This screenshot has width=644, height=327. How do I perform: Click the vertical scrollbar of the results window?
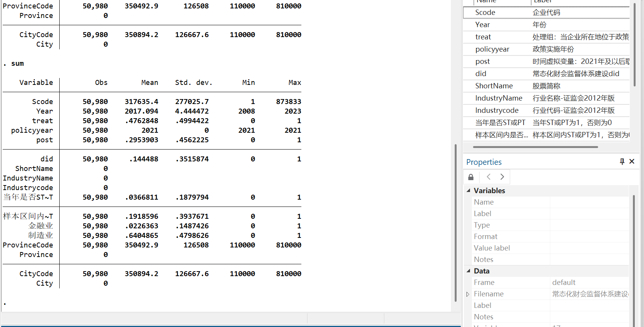pos(455,223)
